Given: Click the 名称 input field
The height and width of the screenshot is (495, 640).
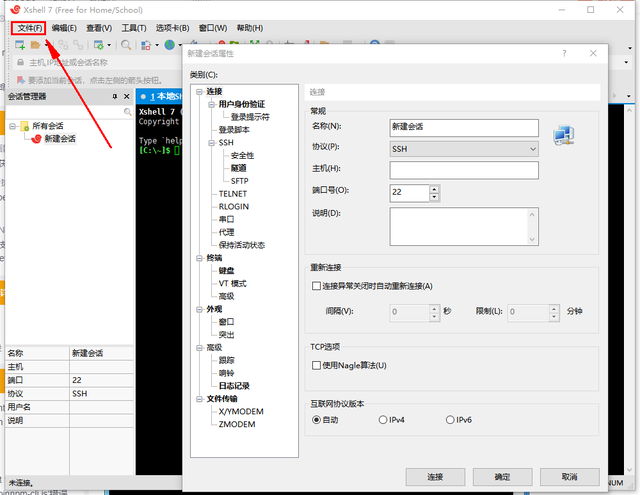Looking at the screenshot, I should coord(464,128).
